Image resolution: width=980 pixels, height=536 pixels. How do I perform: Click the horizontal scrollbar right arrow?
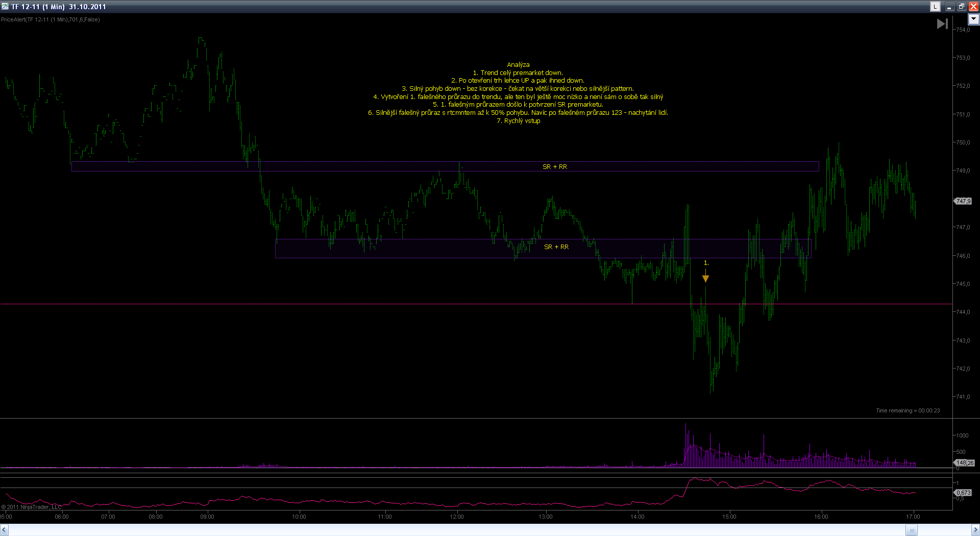click(975, 530)
